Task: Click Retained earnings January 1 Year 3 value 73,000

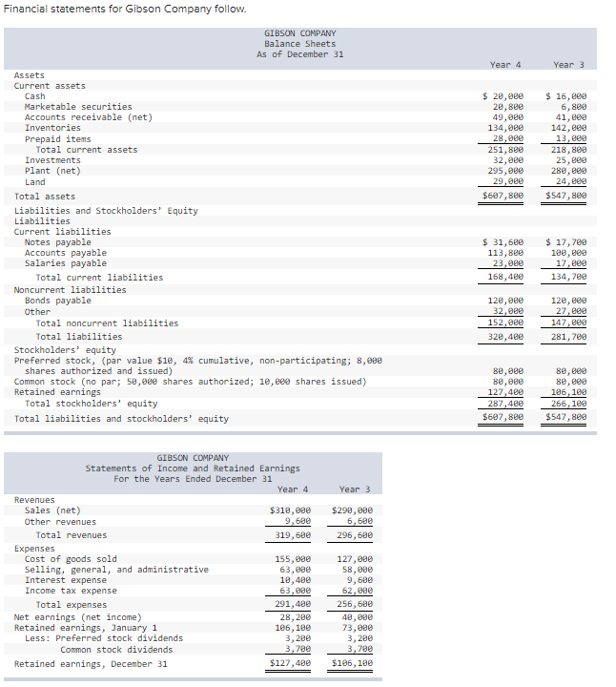Action: pos(358,628)
